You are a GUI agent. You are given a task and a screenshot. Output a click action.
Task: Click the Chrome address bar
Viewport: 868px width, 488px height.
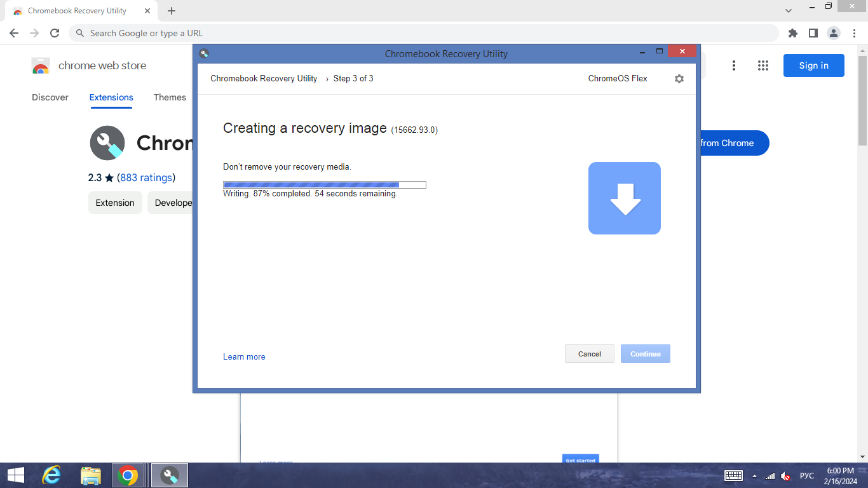click(423, 33)
